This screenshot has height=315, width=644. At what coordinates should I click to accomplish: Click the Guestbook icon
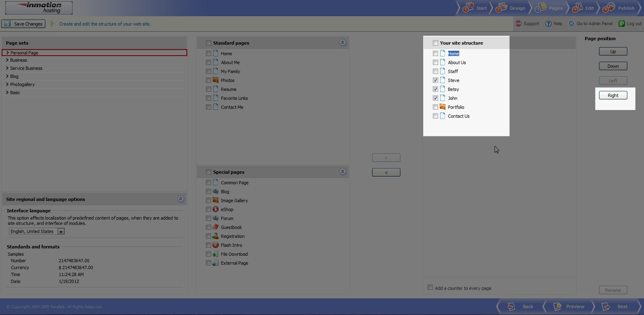coord(216,227)
